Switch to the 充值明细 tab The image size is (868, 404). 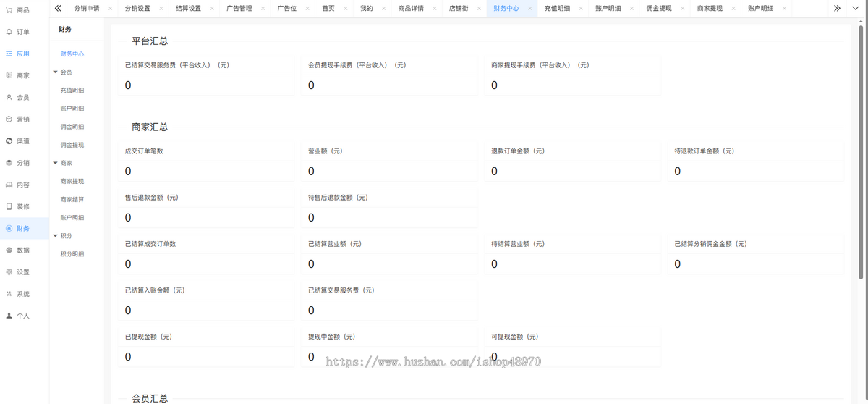(x=557, y=9)
